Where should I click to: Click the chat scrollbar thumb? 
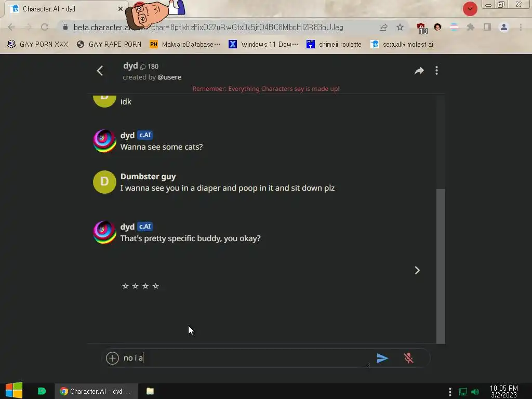click(x=441, y=267)
